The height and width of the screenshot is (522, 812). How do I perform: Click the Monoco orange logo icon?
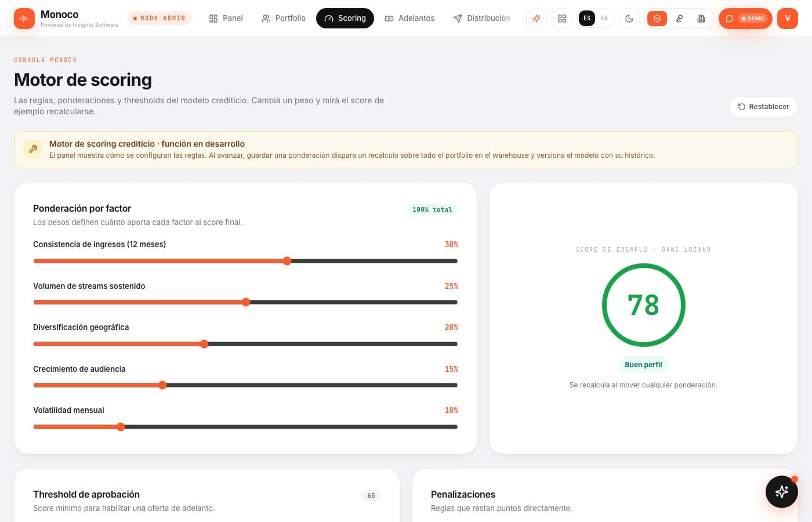[24, 19]
